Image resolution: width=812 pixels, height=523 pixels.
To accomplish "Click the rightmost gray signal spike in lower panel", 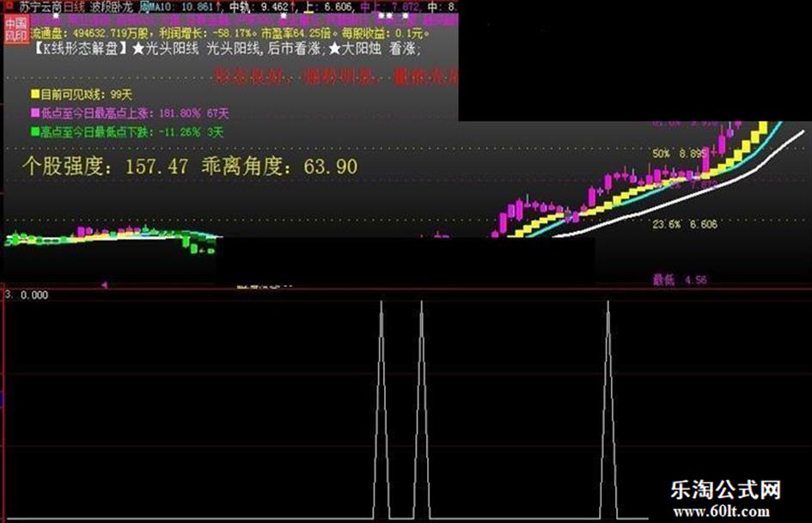I will [x=608, y=409].
